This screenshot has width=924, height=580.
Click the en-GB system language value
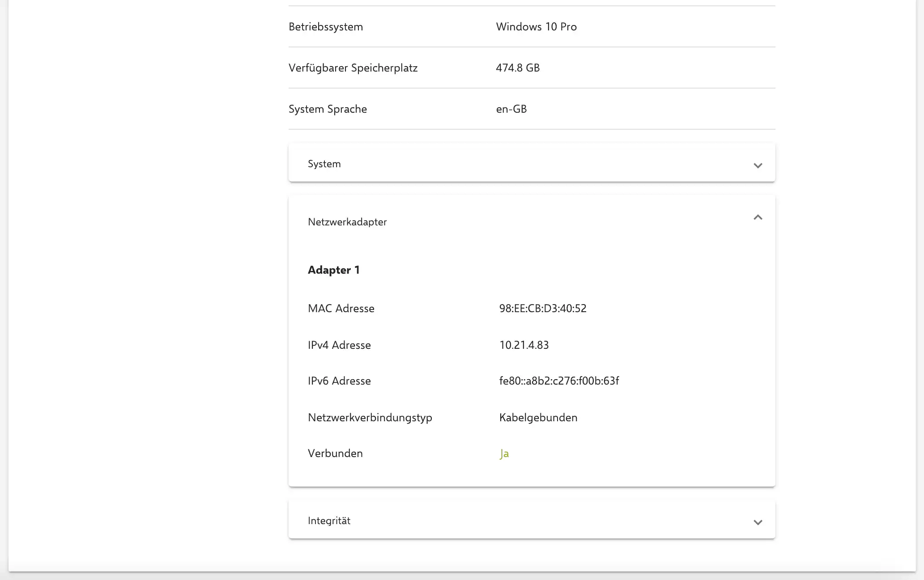point(511,109)
